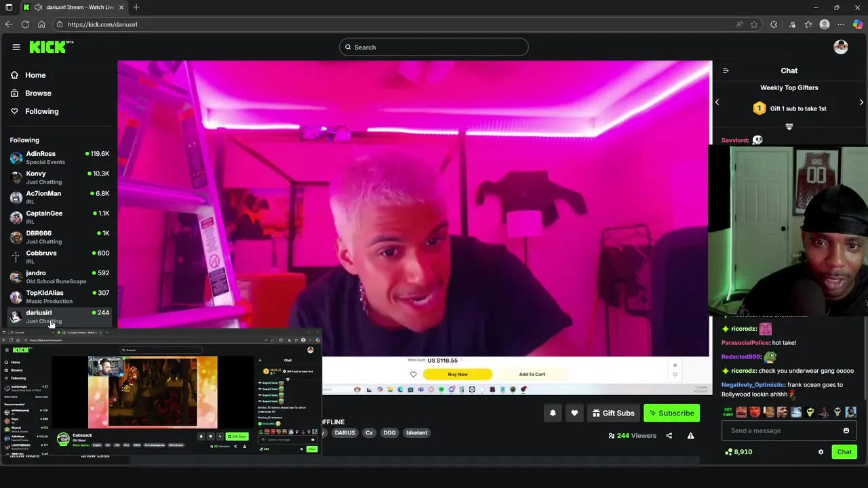
Task: Click the Gift Subs button
Action: [613, 413]
